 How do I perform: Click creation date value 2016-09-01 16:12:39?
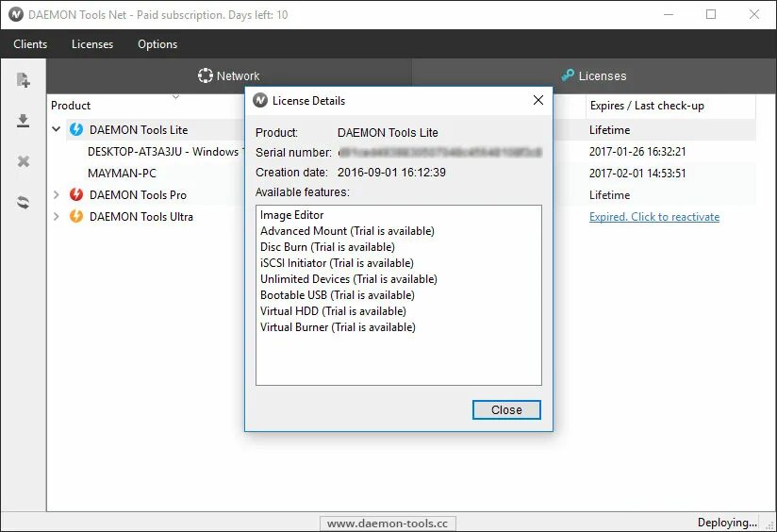point(391,173)
